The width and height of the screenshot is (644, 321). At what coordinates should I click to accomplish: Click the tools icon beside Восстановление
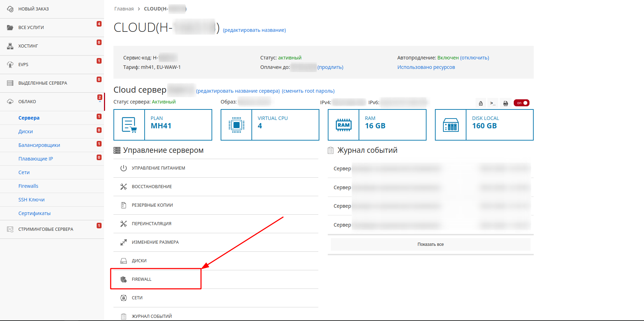(x=124, y=187)
